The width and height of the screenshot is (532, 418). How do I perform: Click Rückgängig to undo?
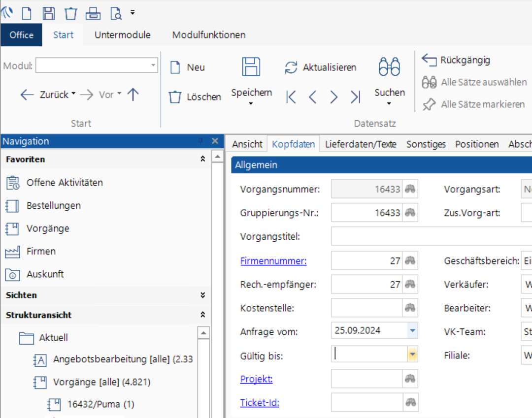456,60
